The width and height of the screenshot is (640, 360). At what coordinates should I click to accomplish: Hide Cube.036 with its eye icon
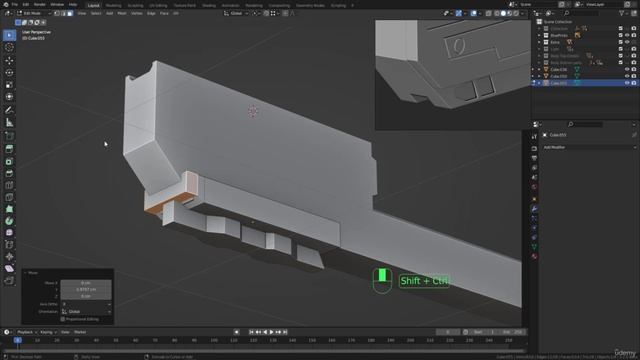coord(627,69)
